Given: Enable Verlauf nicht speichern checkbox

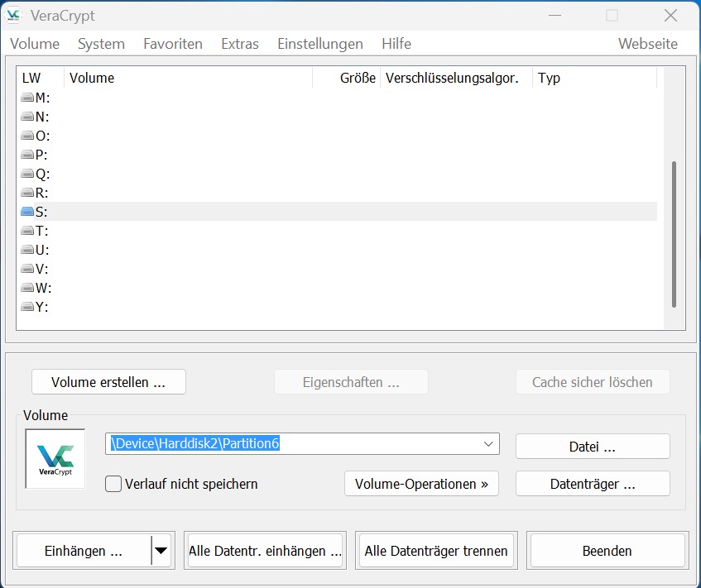Looking at the screenshot, I should pos(113,484).
